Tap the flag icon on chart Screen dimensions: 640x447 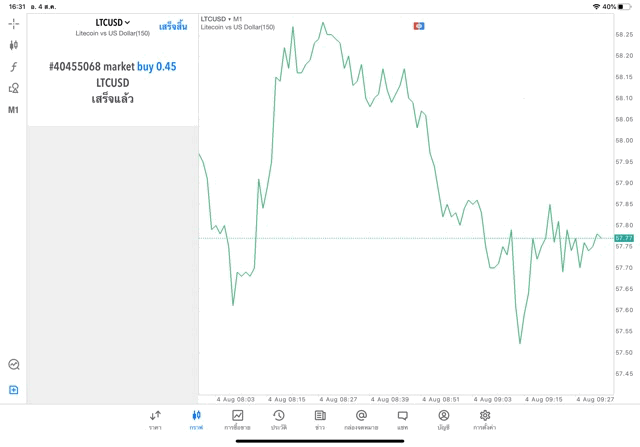click(x=419, y=26)
